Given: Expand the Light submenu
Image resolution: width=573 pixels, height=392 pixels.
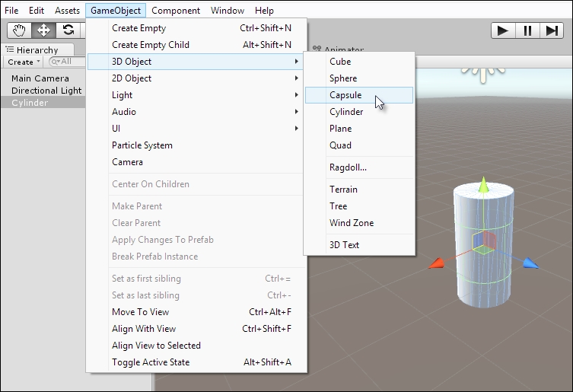Looking at the screenshot, I should coord(196,95).
